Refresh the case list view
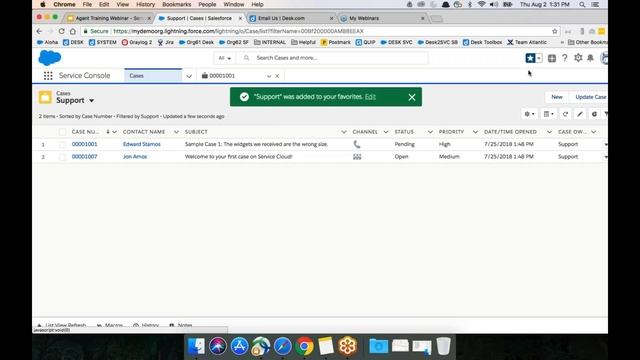The width and height of the screenshot is (640, 360). (565, 114)
